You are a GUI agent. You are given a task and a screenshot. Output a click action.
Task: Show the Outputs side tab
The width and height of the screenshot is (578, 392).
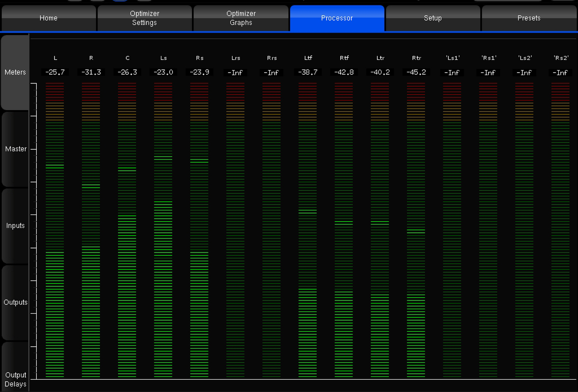click(15, 302)
